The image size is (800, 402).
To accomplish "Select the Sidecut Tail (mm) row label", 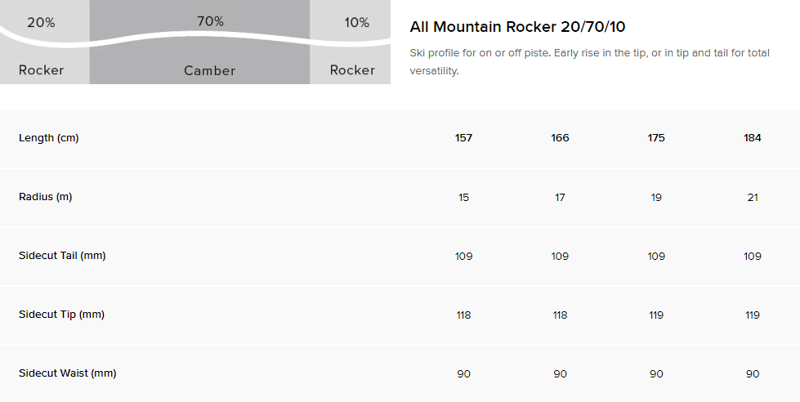I will pyautogui.click(x=62, y=255).
